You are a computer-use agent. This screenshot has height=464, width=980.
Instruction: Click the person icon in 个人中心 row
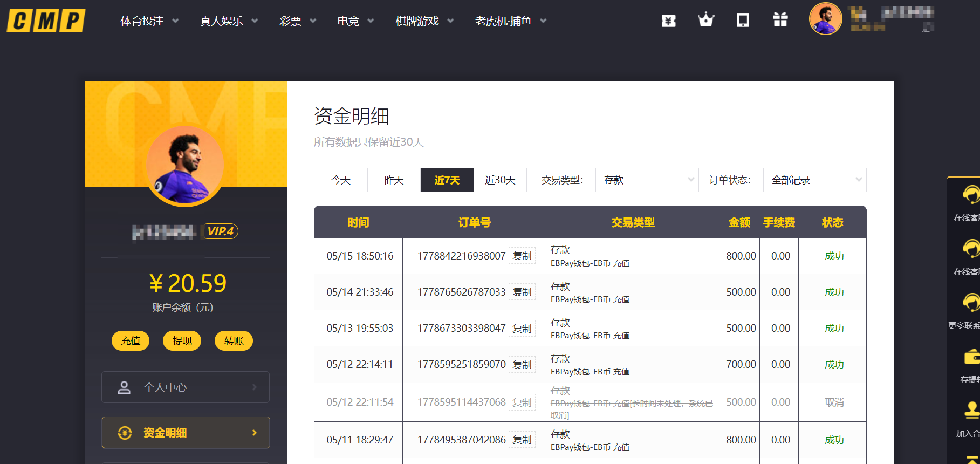tap(124, 387)
